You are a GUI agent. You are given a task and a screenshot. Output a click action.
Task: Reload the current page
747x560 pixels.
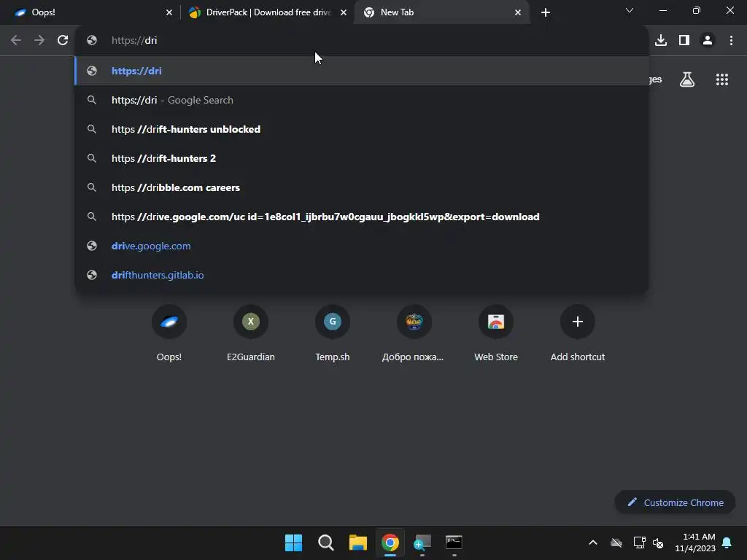(63, 41)
